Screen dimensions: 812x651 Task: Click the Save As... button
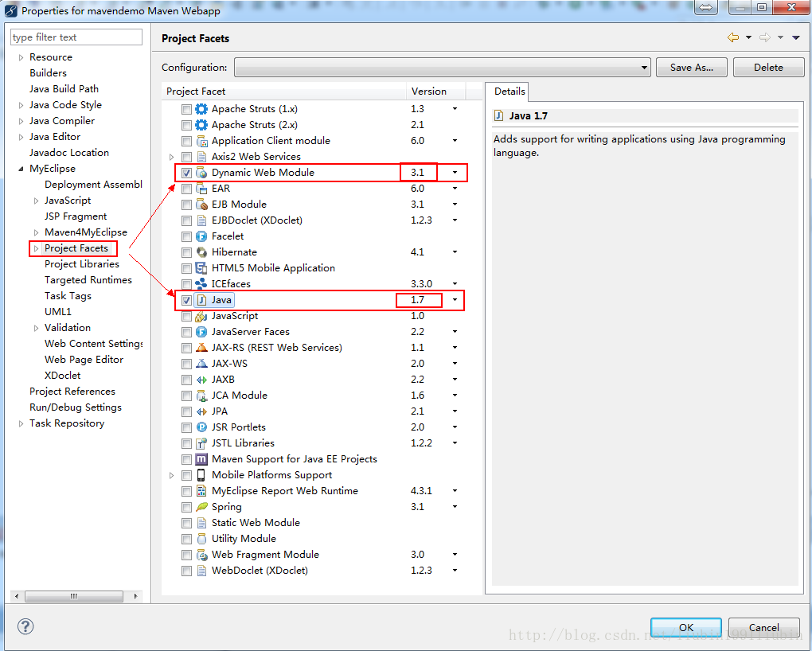[691, 68]
